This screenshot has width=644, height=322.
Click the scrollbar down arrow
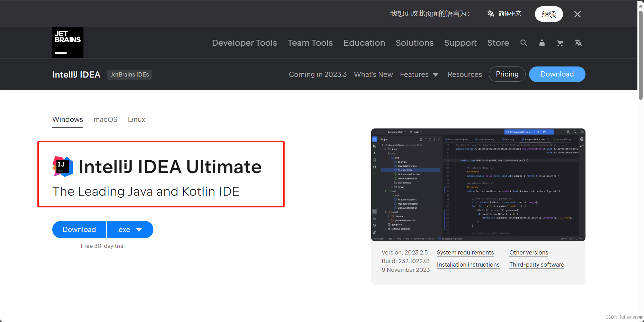pyautogui.click(x=641, y=317)
